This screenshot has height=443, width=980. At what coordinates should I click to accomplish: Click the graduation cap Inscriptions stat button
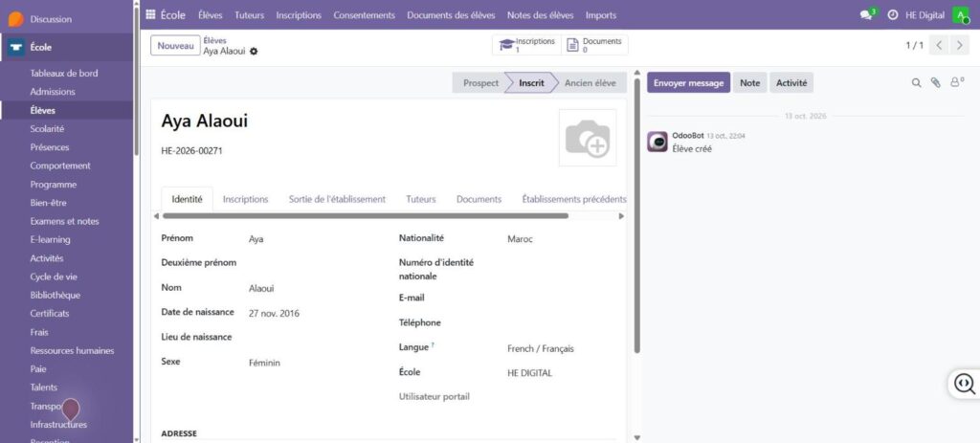[x=526, y=45]
